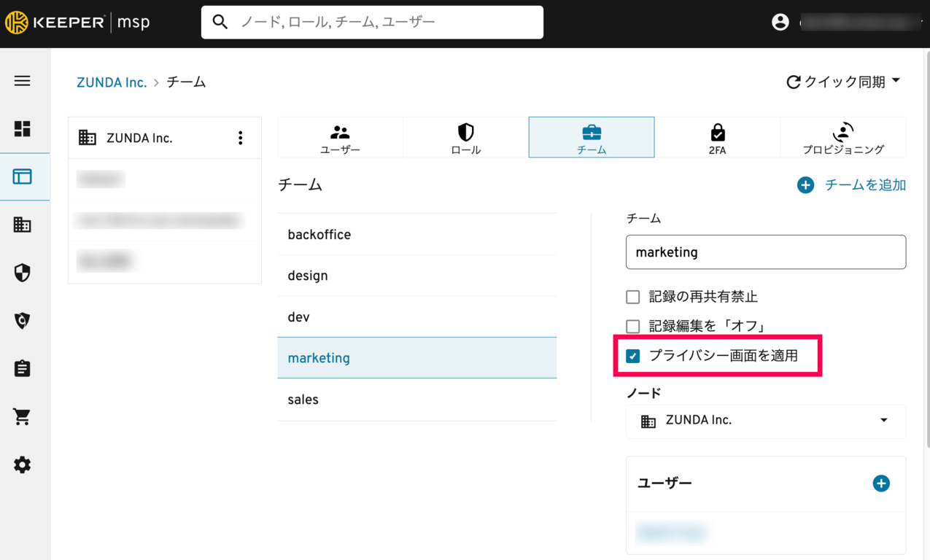
Task: Click the ZUNDA Inc. breadcrumb link
Action: point(112,82)
